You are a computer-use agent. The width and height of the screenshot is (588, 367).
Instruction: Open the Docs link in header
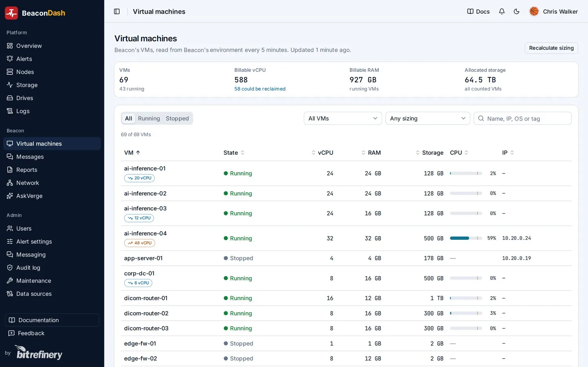point(478,11)
